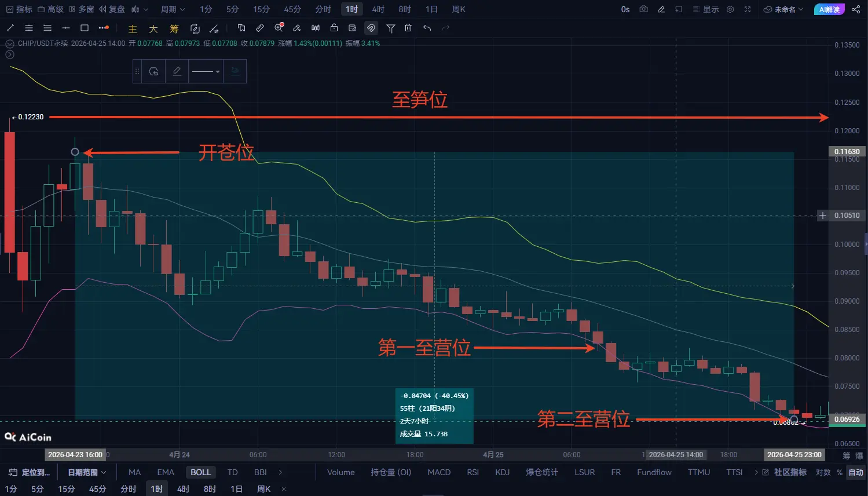Click the pencil edit icon in top bar
868x496 pixels.
coord(661,9)
